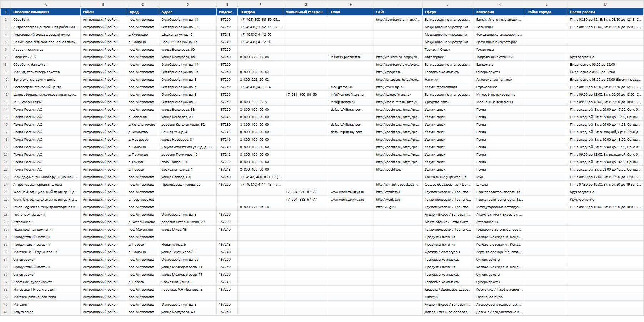Click the phone cell 8-800-775-75-88

260,57
